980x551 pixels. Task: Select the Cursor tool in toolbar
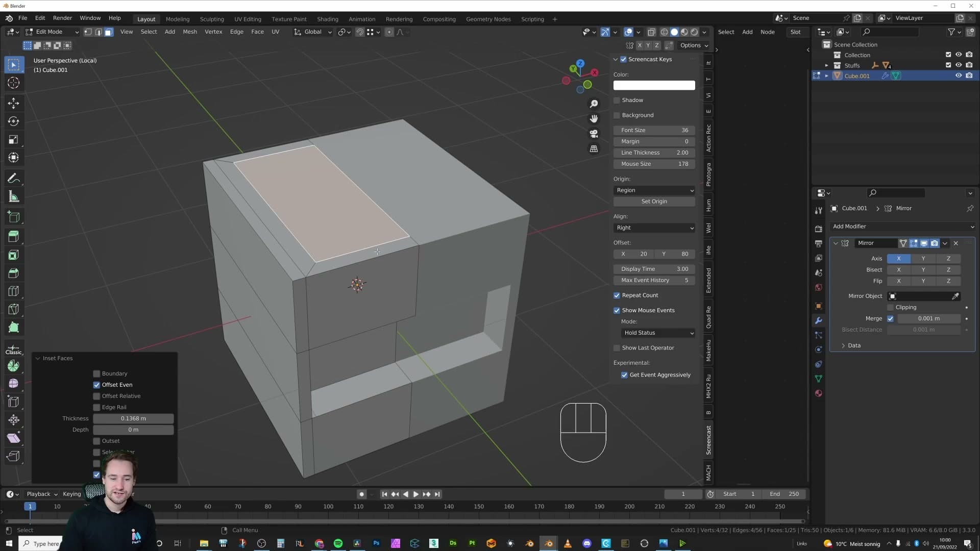tap(14, 83)
